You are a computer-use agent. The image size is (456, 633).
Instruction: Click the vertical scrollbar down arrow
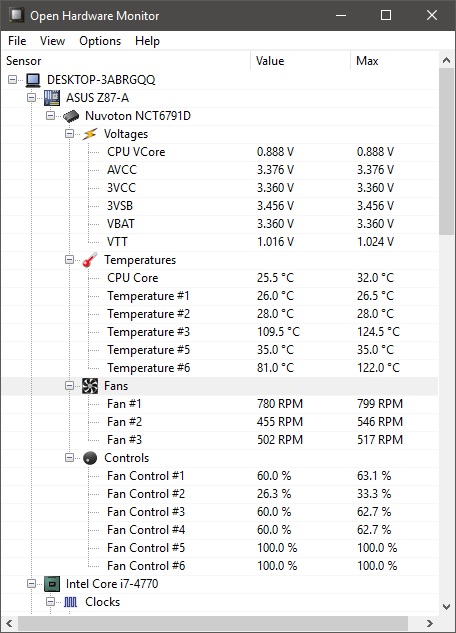tap(446, 607)
